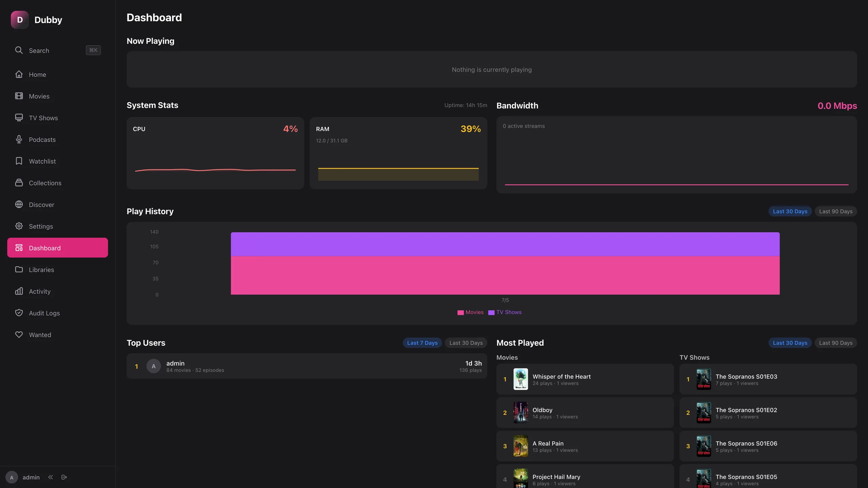Toggle Movies series in chart legend
The image size is (868, 488).
click(470, 312)
